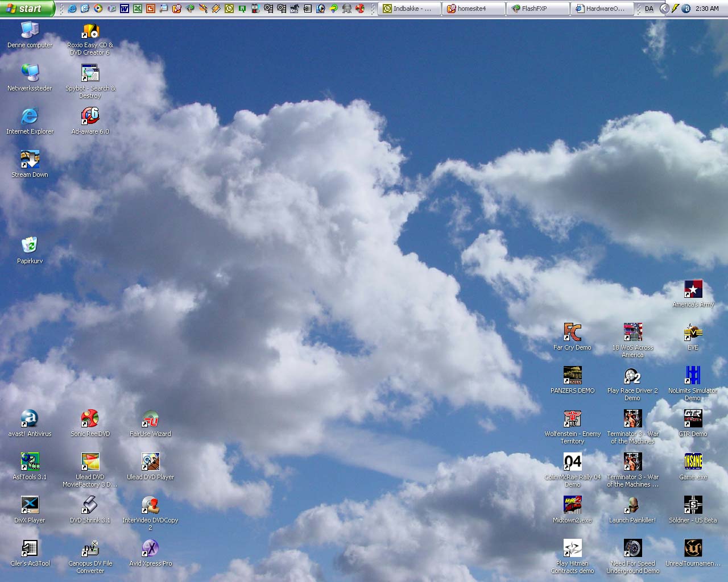
Task: Select Play Race Driver 2 Demo icon
Action: pyautogui.click(x=632, y=384)
